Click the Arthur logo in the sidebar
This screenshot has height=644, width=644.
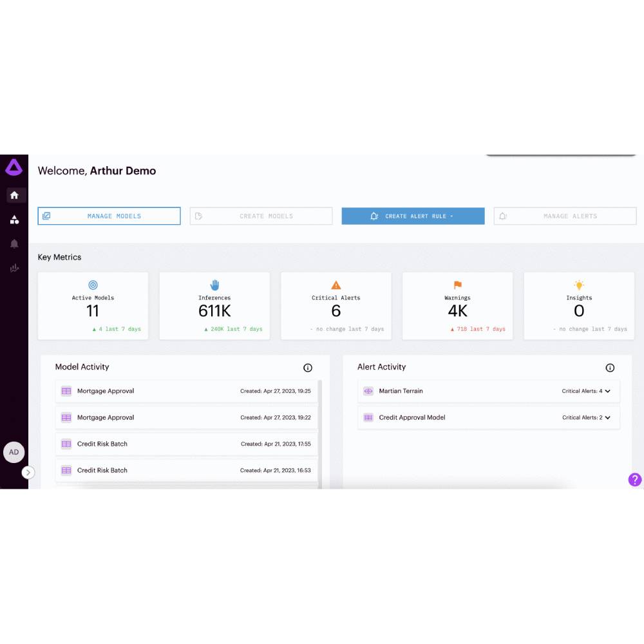point(14,167)
